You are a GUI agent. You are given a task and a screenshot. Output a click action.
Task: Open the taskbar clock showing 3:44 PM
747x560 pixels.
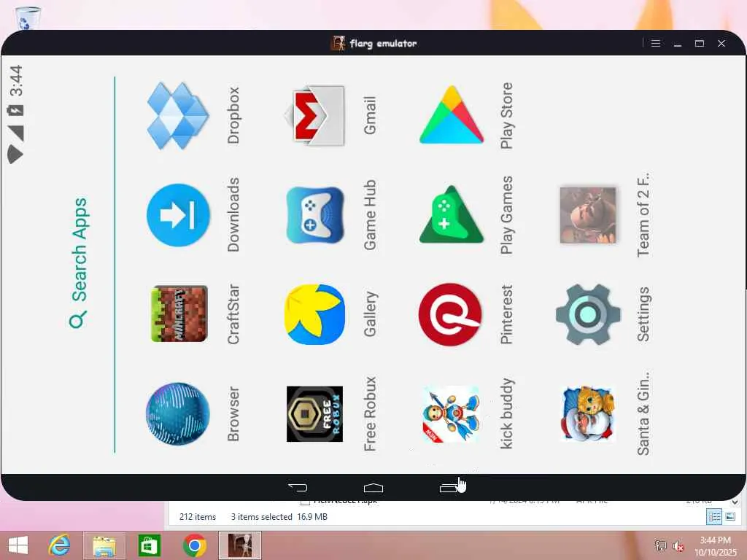coord(715,546)
